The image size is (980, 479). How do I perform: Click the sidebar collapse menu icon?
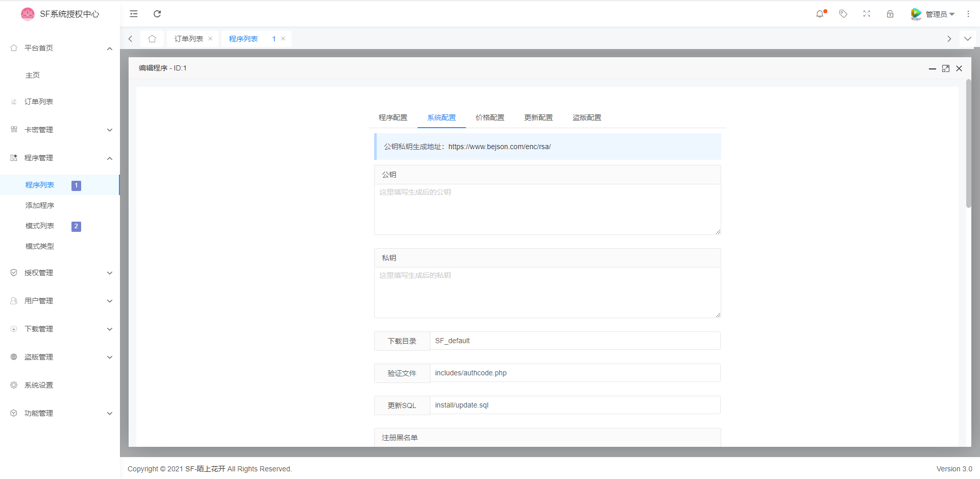[134, 14]
